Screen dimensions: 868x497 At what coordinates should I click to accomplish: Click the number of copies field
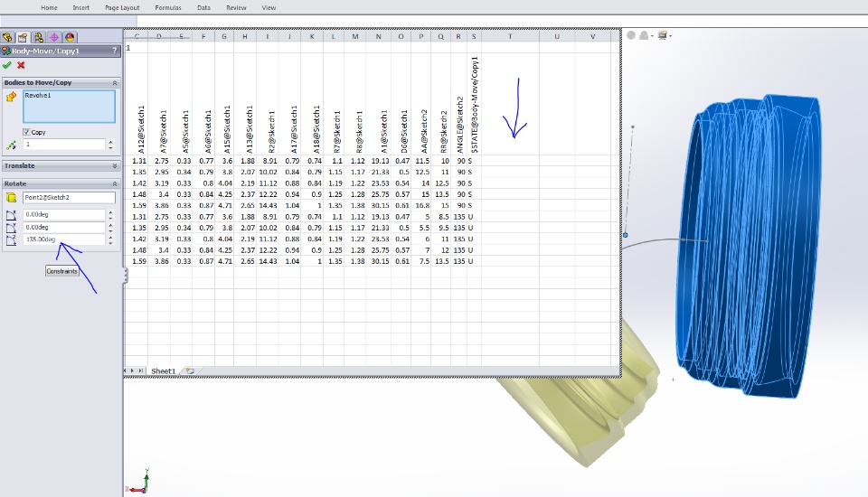(64, 145)
